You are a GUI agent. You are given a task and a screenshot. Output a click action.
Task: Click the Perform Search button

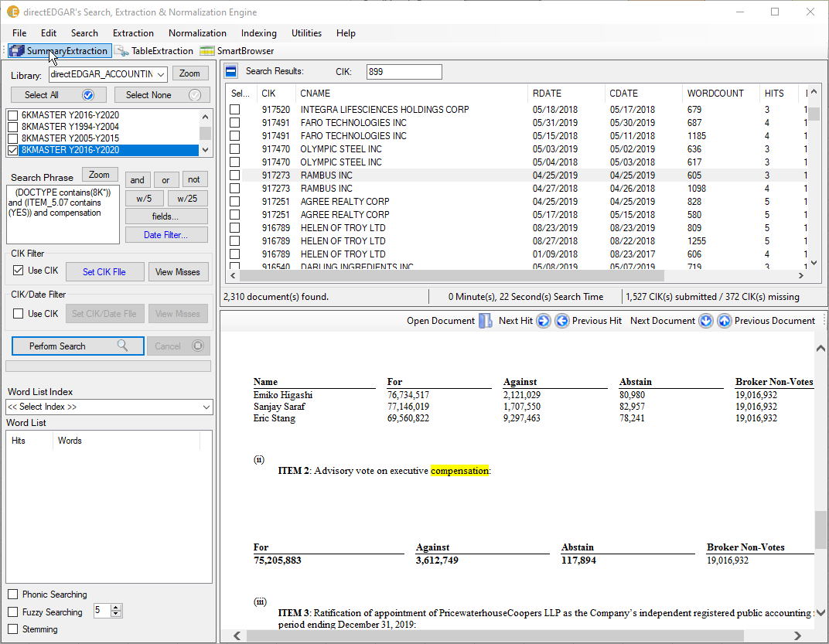[x=77, y=346]
